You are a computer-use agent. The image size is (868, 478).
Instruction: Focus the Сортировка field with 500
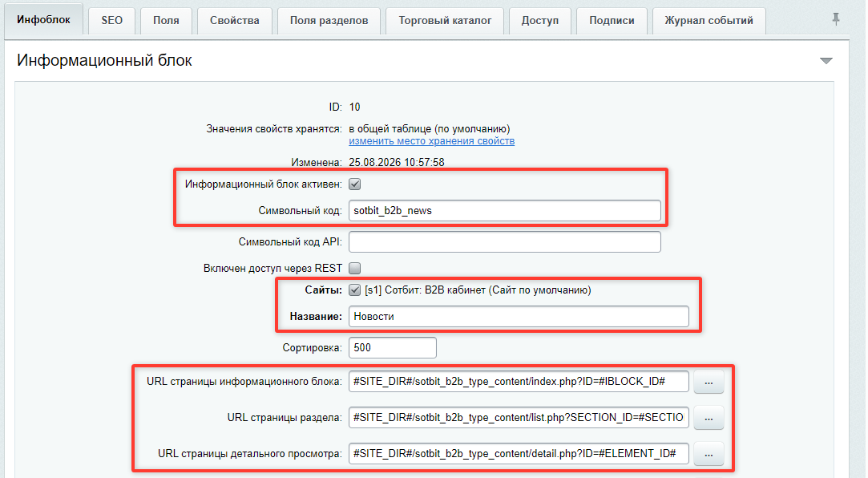(393, 348)
